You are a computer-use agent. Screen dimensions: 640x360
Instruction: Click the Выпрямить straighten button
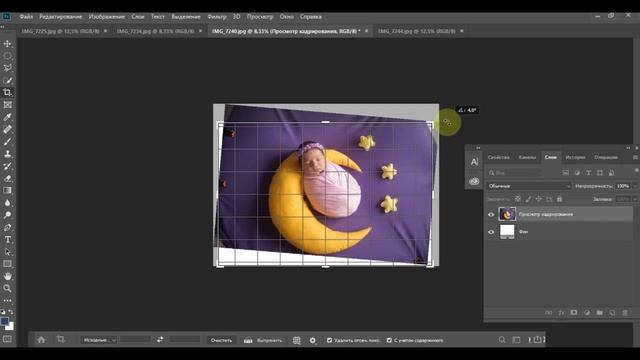pos(263,340)
